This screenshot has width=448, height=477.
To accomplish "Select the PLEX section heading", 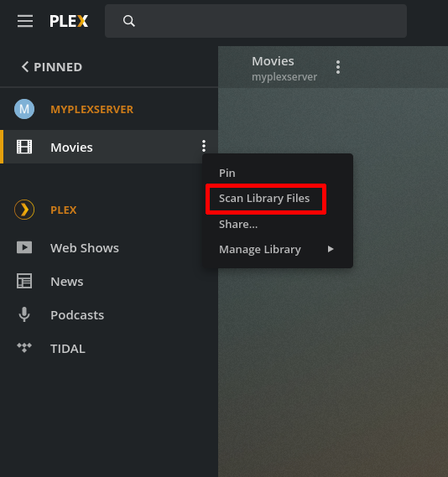I will 64,210.
